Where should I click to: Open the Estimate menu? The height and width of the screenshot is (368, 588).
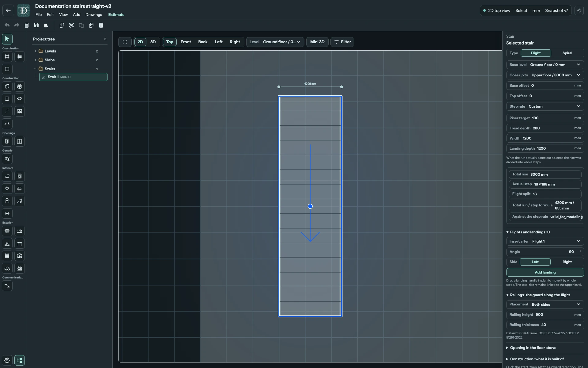tap(116, 15)
